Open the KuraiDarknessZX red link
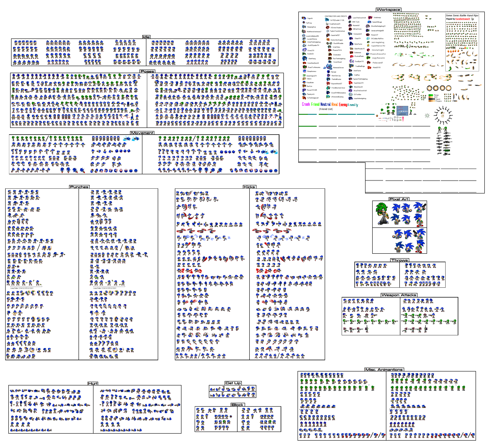This screenshot has width=489, height=448. tap(463, 19)
